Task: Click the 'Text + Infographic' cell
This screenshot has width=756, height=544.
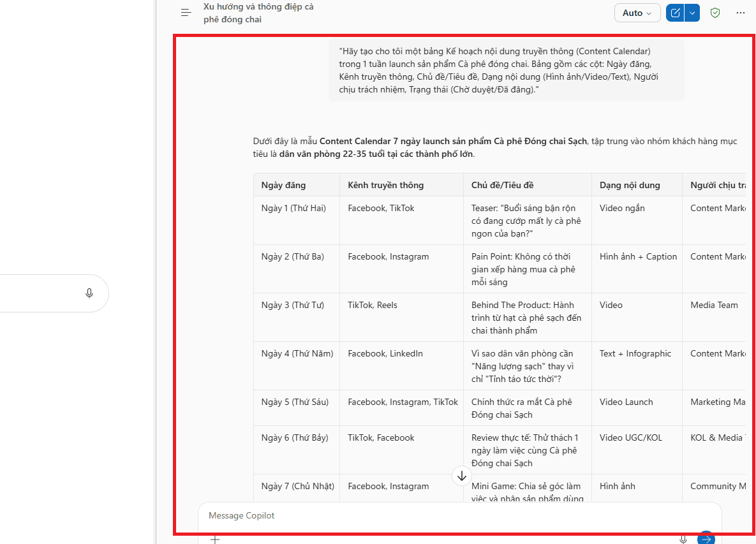Action: [x=637, y=365]
